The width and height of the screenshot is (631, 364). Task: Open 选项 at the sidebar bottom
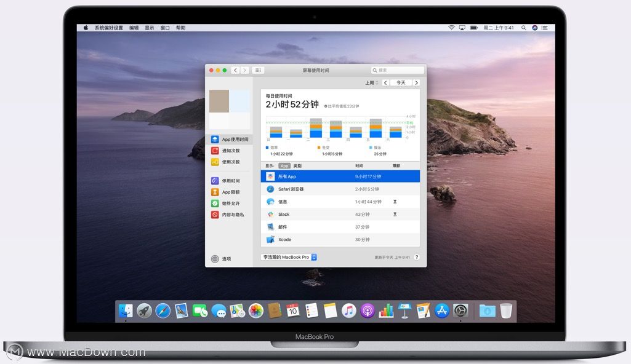pos(221,259)
